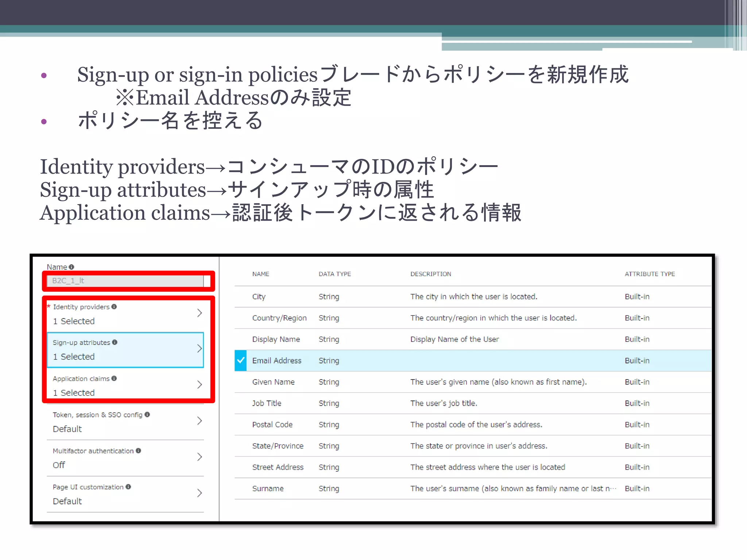
Task: Open Sign-up attributes '1 Selected' entry
Action: point(74,357)
